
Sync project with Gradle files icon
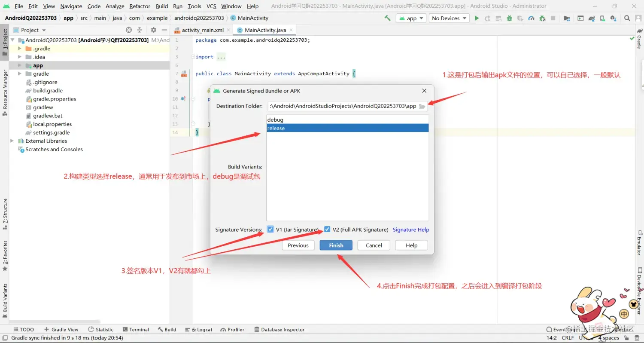592,18
